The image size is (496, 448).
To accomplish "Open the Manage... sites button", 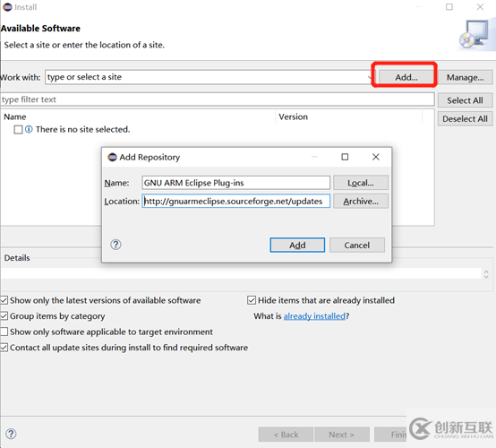I will (465, 77).
